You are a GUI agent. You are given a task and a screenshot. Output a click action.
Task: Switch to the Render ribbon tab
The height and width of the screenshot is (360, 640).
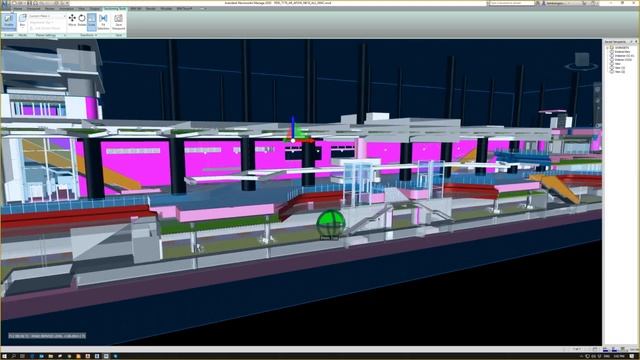pyautogui.click(x=151, y=9)
